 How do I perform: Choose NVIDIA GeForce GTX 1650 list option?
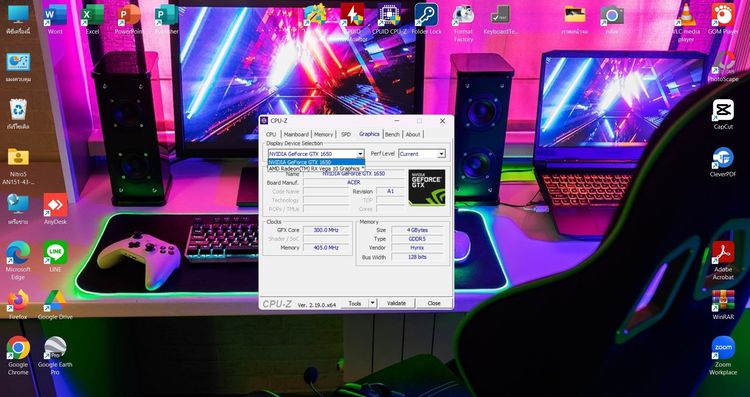pos(316,162)
